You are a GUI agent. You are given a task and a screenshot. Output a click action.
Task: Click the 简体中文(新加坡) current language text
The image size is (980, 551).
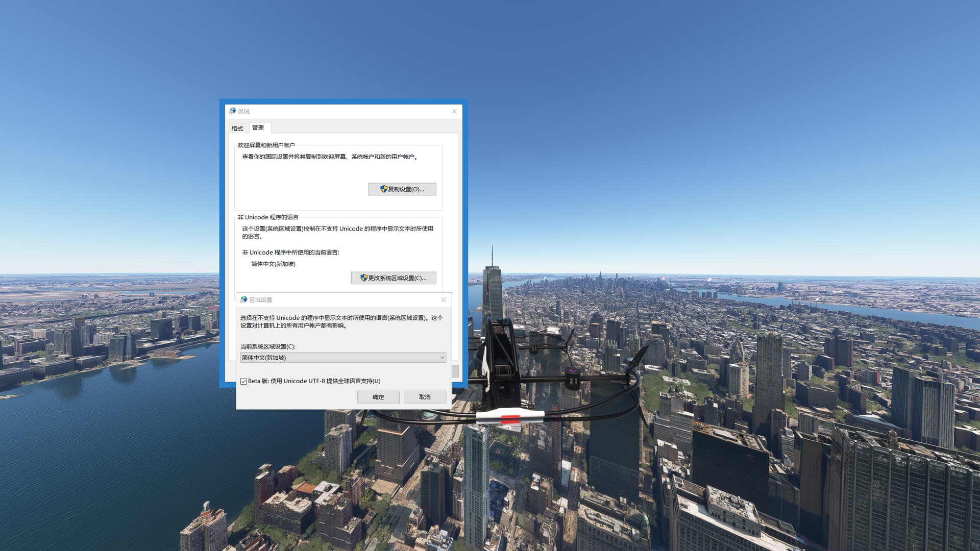(x=274, y=264)
